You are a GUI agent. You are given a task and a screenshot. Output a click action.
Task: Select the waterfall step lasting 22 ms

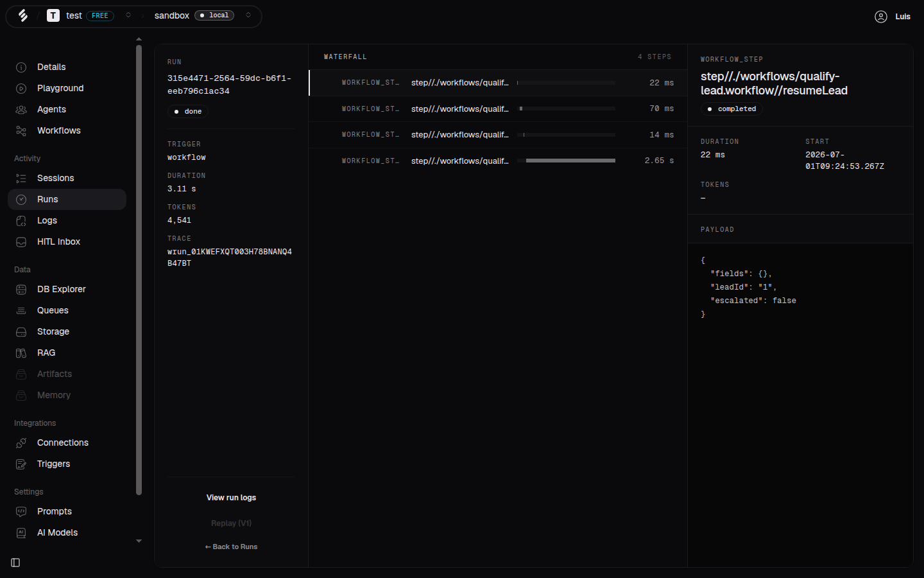pos(498,83)
